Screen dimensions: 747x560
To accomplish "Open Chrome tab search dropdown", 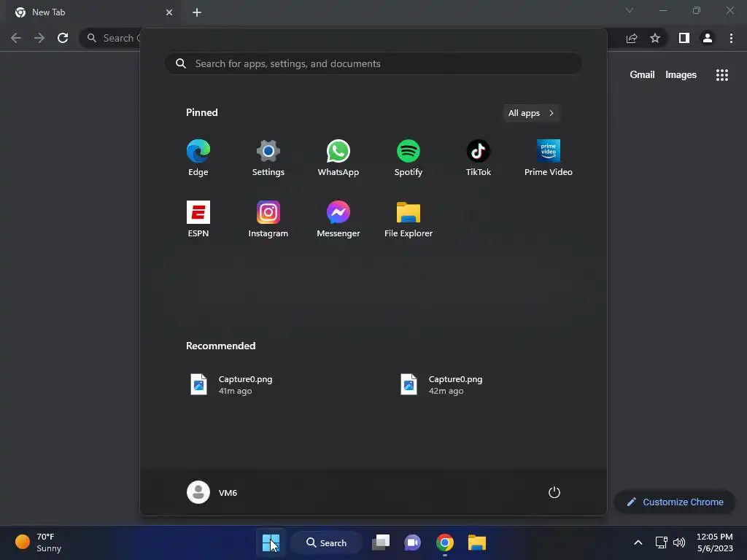I will click(630, 10).
